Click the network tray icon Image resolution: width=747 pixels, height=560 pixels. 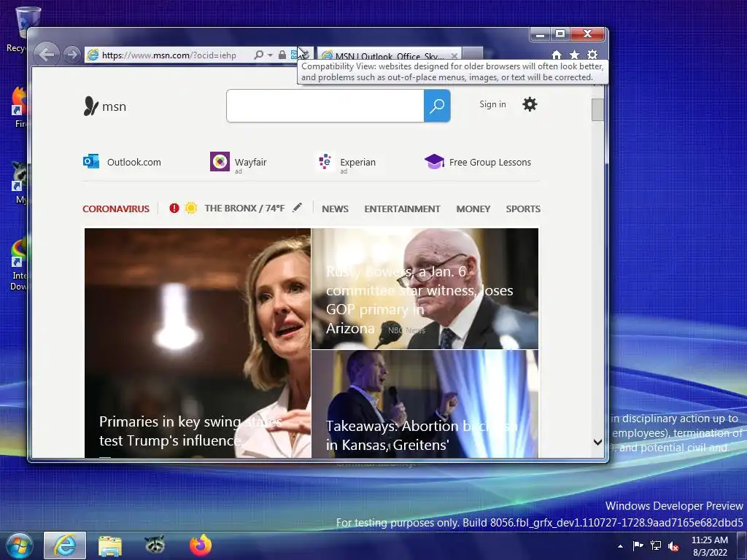pyautogui.click(x=656, y=545)
